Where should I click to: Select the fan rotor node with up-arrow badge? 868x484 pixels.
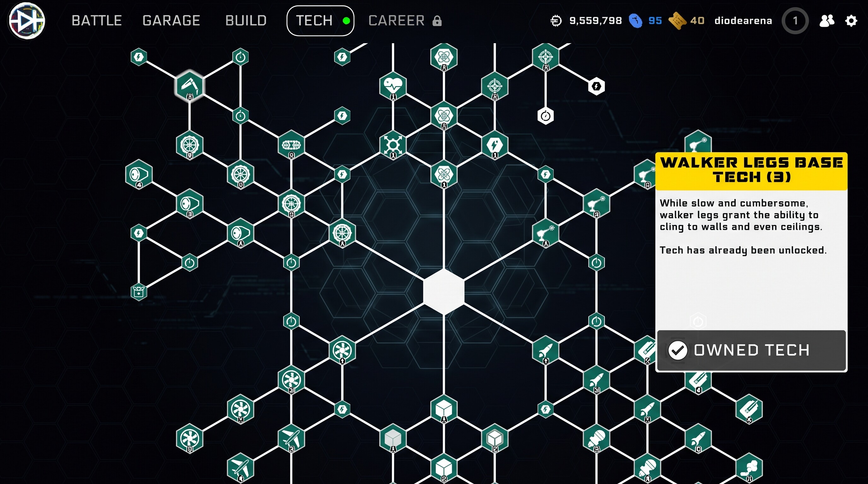342,350
